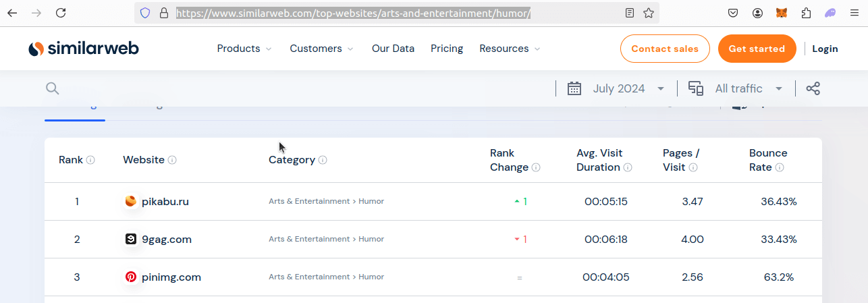Click info icon next to Avg. Visit Duration

[x=628, y=167]
